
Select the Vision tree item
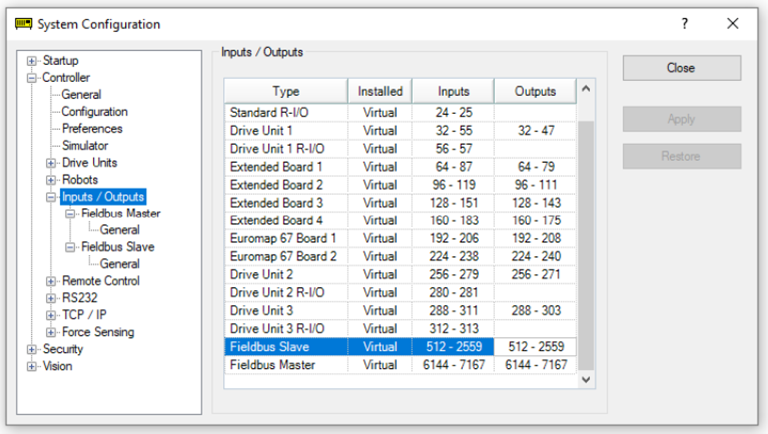coord(57,366)
